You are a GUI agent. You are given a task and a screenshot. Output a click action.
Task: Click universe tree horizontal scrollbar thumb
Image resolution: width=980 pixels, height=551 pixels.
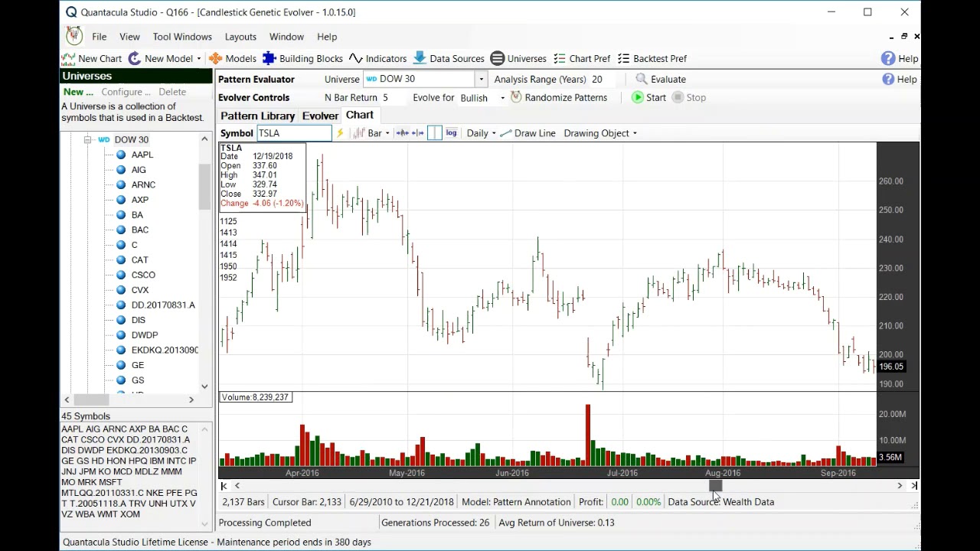coord(91,399)
